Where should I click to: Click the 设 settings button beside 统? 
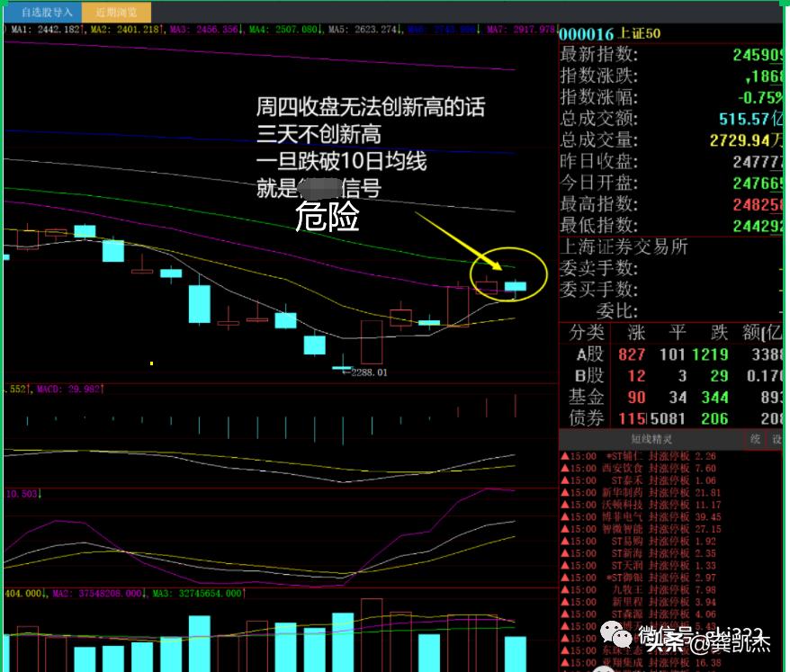tap(777, 439)
